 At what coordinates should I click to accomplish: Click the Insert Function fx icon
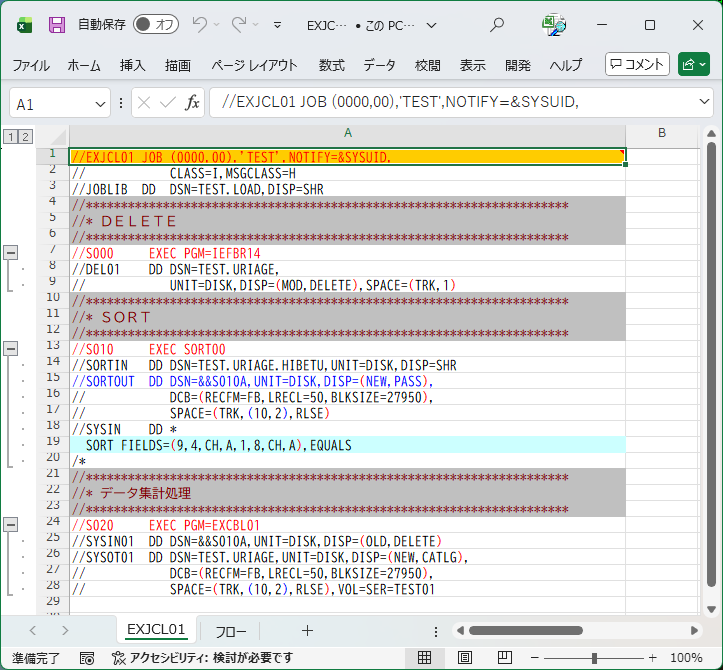click(x=192, y=103)
